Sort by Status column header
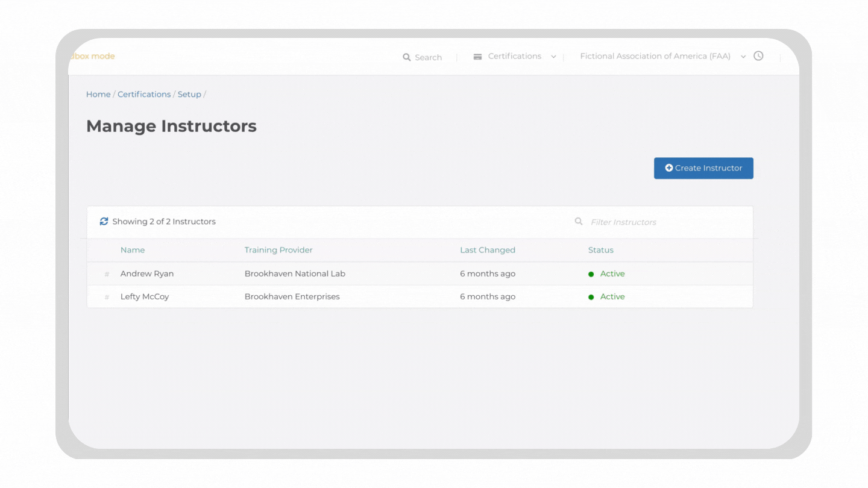Screen dimensions: 868x488 (601, 250)
